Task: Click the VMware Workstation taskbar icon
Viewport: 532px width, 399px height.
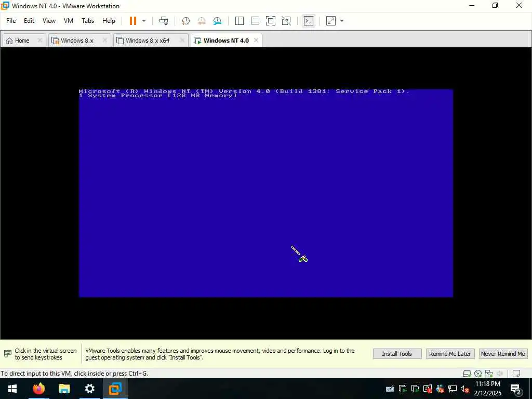Action: pos(115,389)
